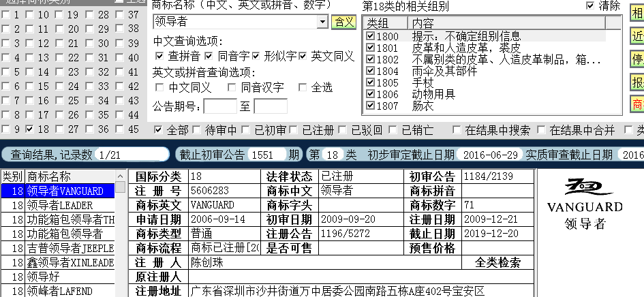Click the second 公告期号 box after 至
This screenshot has width=644, height=297.
(x=271, y=106)
